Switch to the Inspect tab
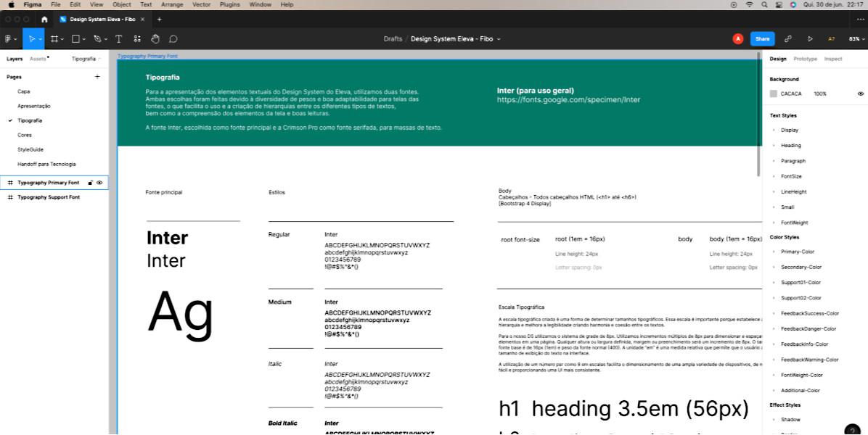This screenshot has width=868, height=435. 833,59
